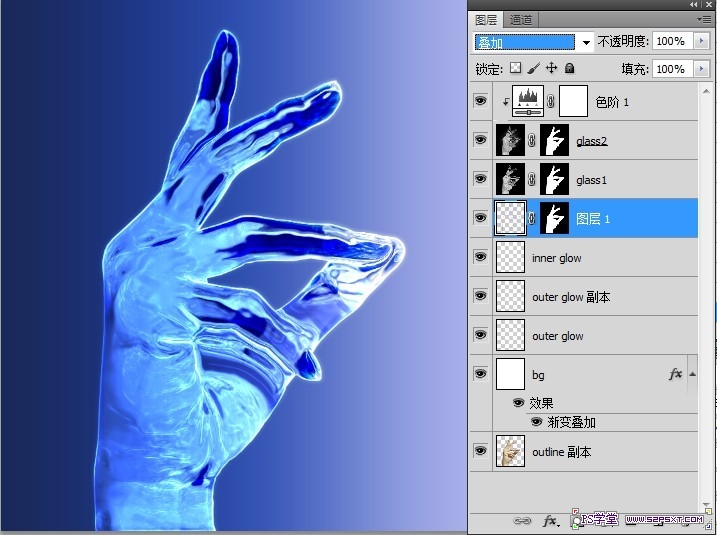The width and height of the screenshot is (717, 535).
Task: Select the layer named glass1
Action: tap(591, 180)
